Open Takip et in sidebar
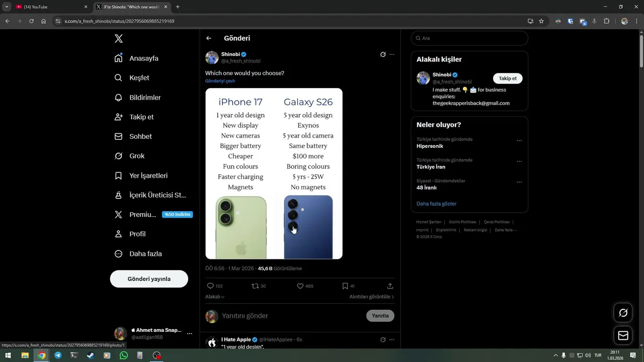Viewport: 644px width, 362px height. [134, 117]
